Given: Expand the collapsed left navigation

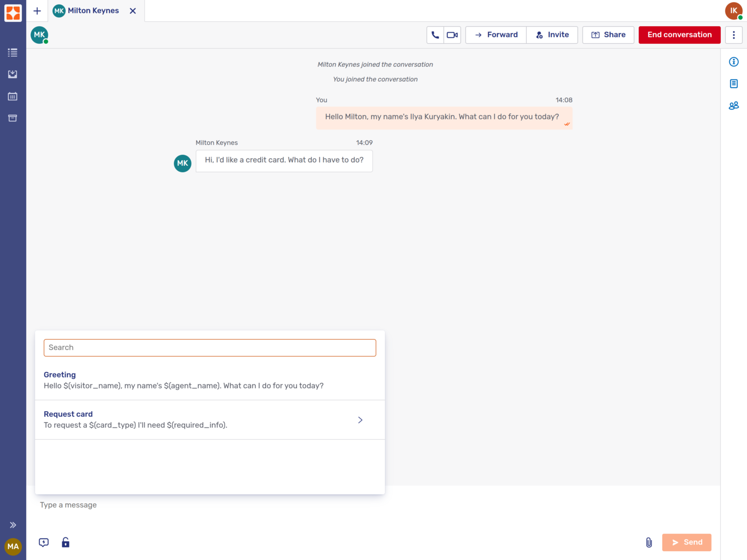Looking at the screenshot, I should (13, 524).
